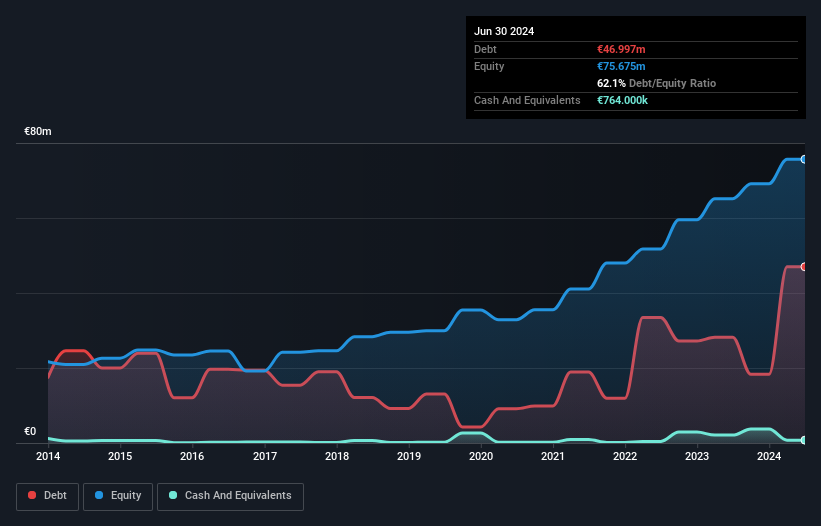Click the 2022 x-axis label

(625, 456)
